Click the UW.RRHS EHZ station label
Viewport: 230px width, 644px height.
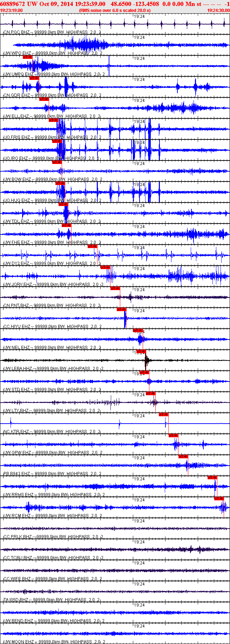point(18,495)
